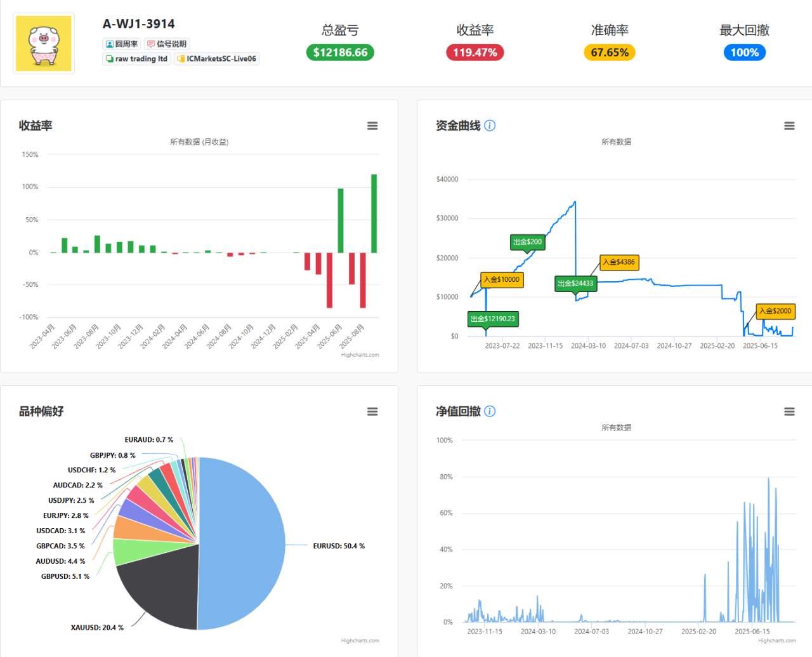Screen dimensions: 812x657
Task: Click the info icon beside 净值回撤
Action: click(x=490, y=411)
